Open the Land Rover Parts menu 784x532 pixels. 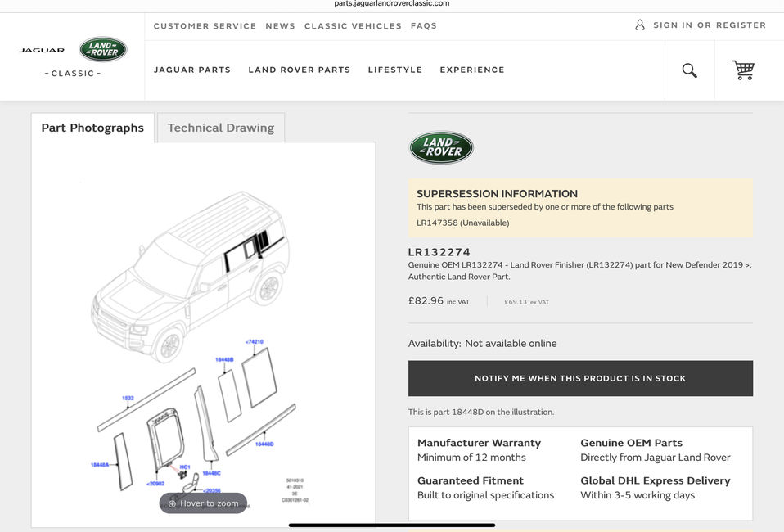tap(299, 70)
